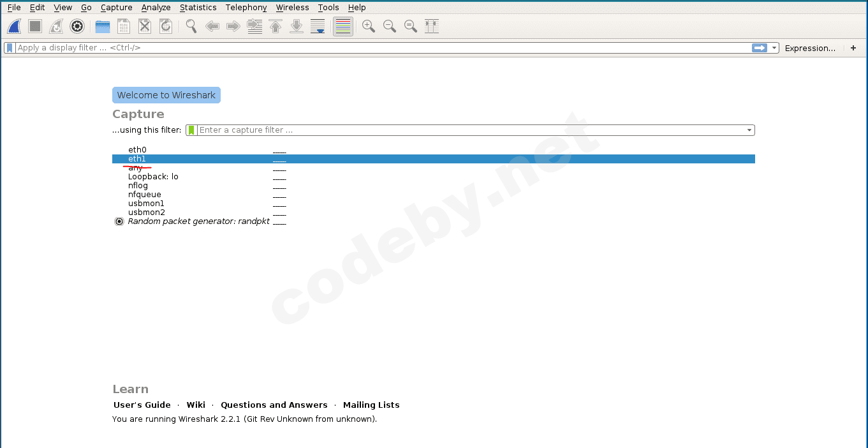The image size is (868, 448).
Task: Click the display filter bookmark icon
Action: point(10,48)
